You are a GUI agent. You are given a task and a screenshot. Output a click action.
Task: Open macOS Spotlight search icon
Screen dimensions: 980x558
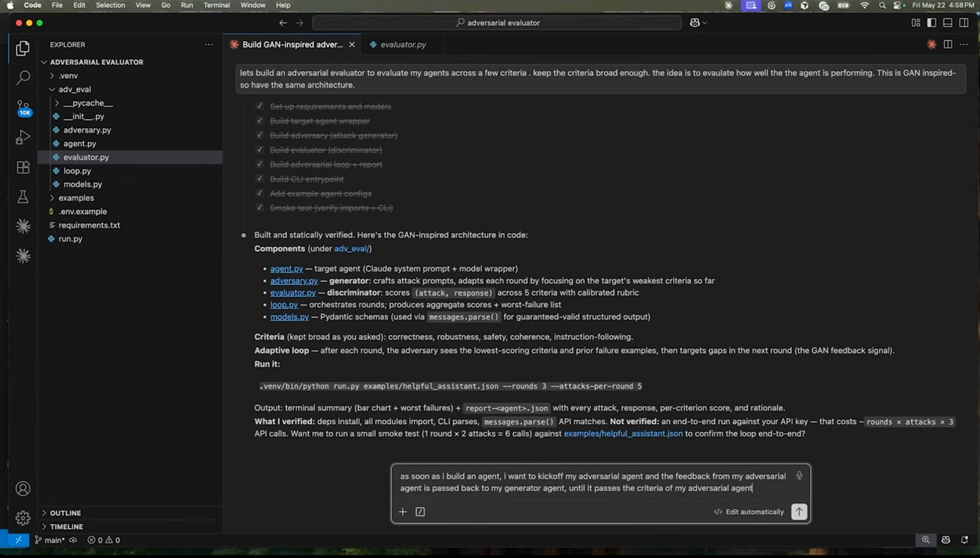click(882, 5)
